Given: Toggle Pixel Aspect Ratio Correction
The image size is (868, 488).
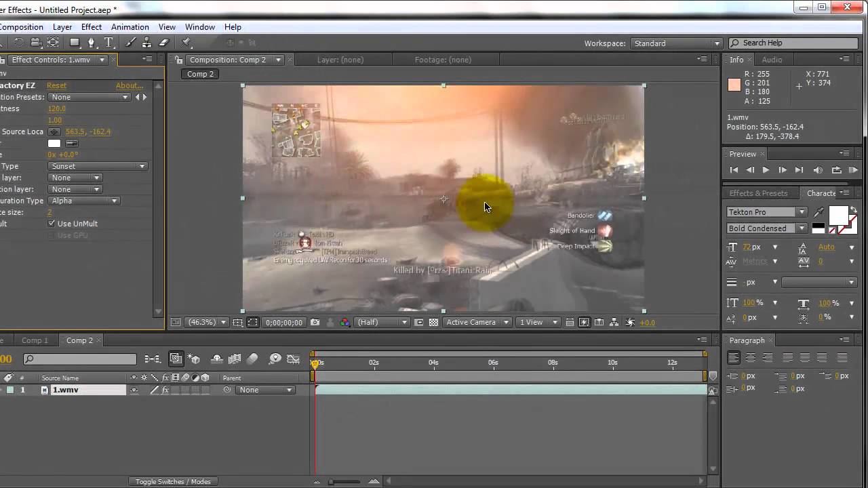Looking at the screenshot, I should (570, 323).
